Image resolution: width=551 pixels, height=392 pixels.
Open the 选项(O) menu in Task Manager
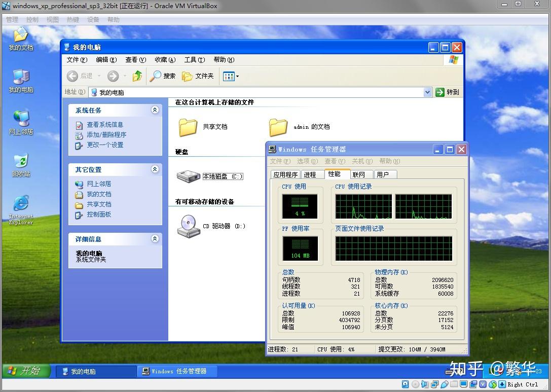308,161
